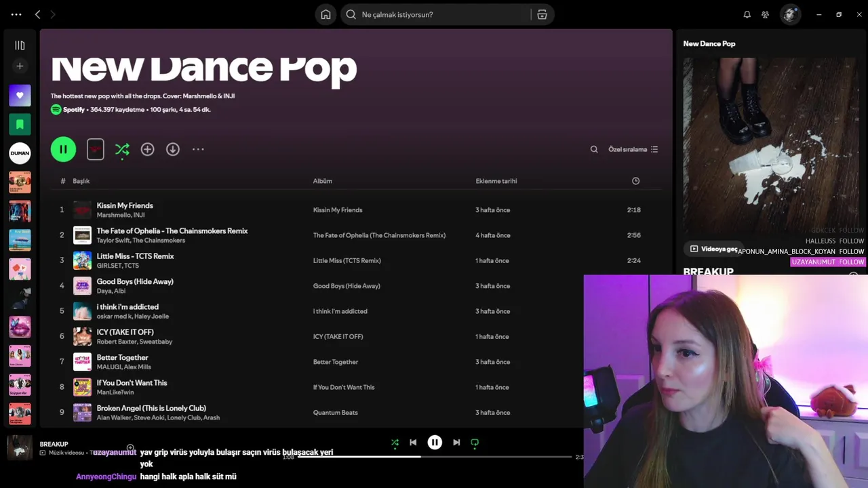Toggle repeat in the bottom player
This screenshot has width=868, height=488.
pos(475,443)
